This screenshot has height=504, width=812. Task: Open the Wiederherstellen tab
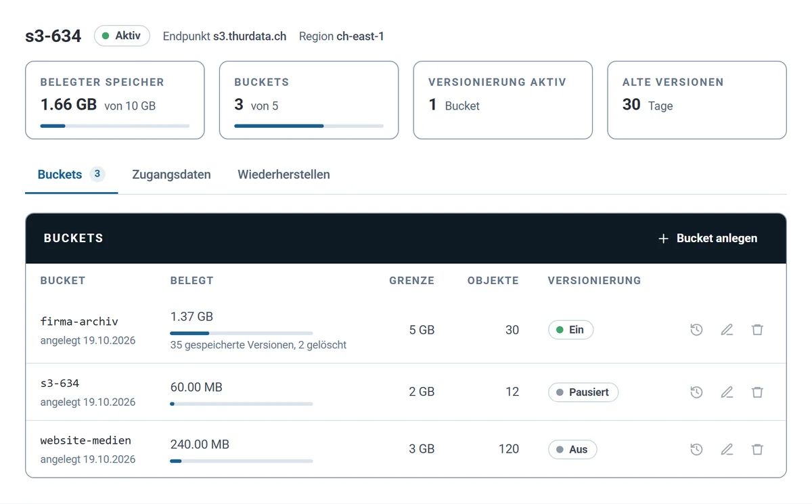pos(284,175)
